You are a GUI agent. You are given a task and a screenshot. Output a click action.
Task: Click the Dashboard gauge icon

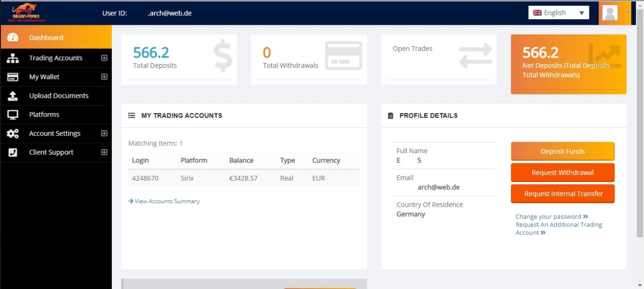pos(13,38)
